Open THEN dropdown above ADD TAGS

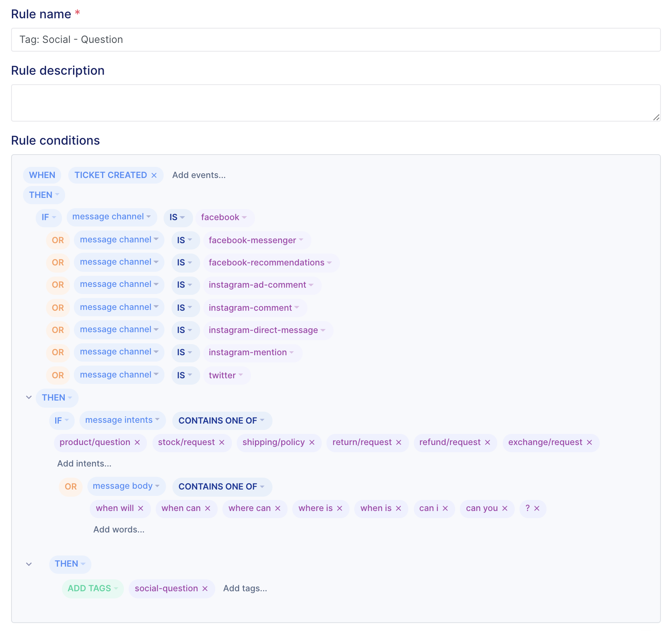click(70, 564)
